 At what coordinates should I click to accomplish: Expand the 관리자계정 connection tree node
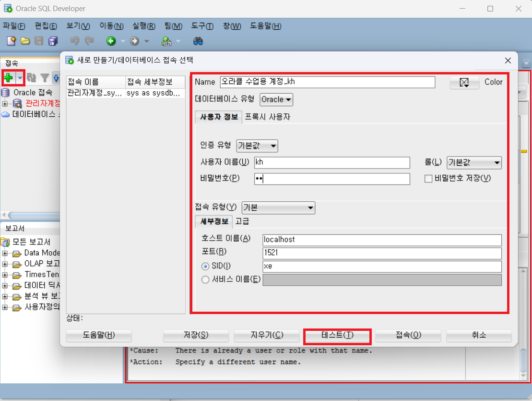(x=5, y=104)
